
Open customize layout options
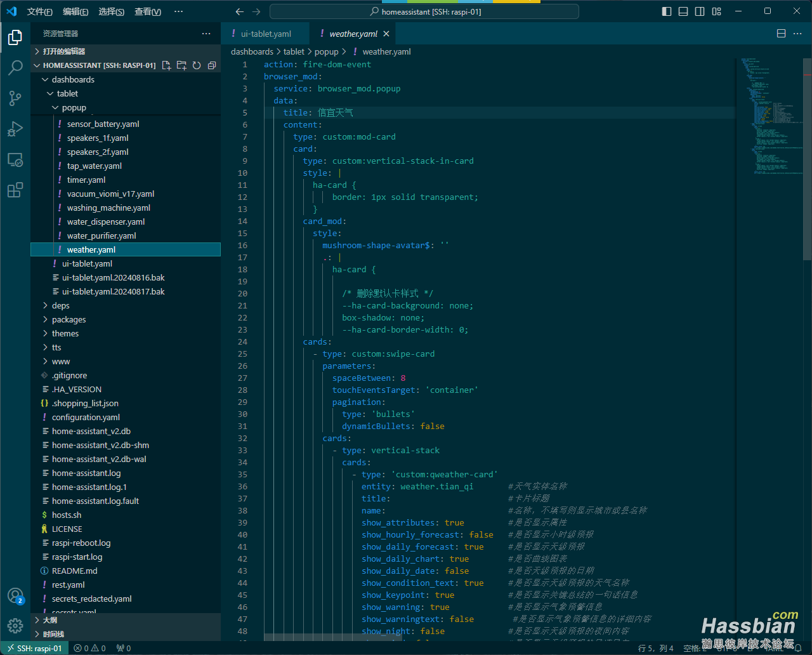pyautogui.click(x=716, y=11)
